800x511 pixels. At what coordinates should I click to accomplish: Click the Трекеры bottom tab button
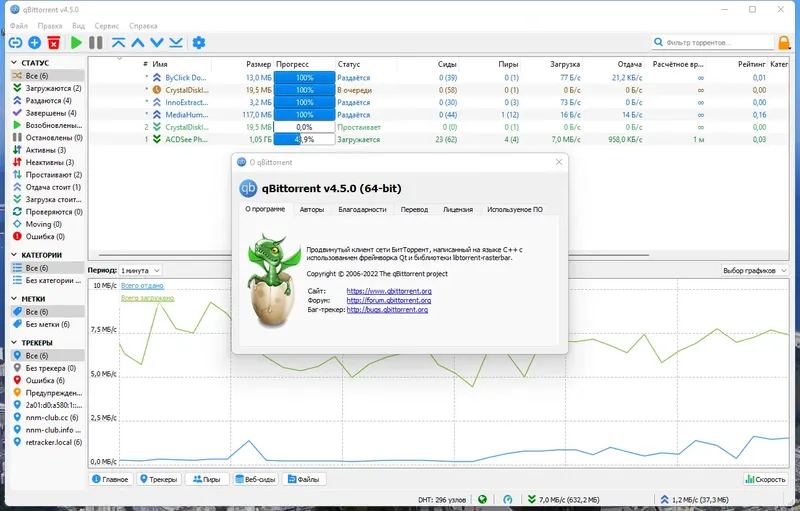point(159,479)
